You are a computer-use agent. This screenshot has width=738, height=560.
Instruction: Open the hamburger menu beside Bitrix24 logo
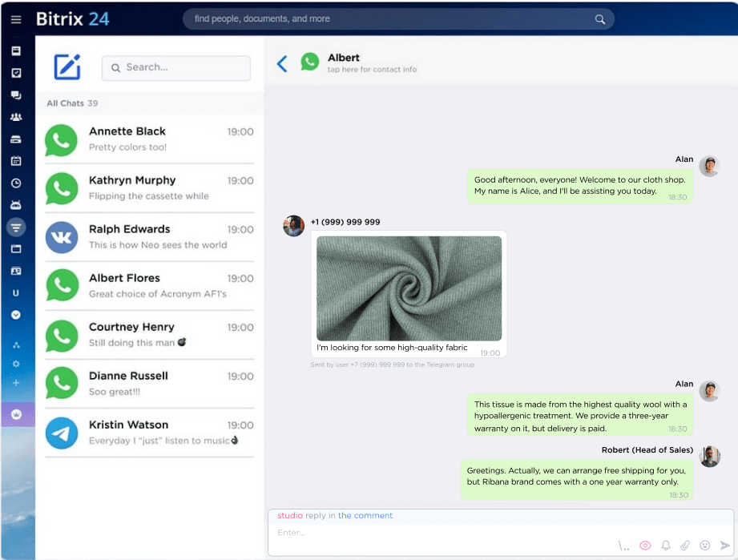tap(15, 19)
